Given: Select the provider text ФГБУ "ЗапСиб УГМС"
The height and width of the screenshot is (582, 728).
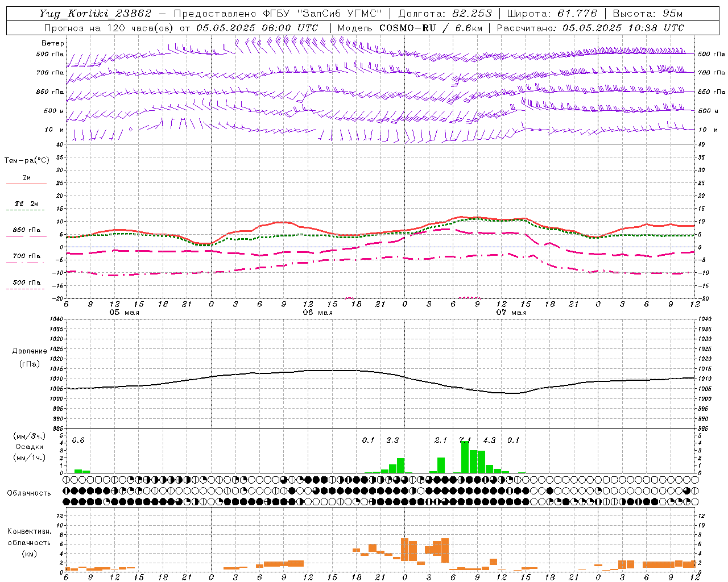Looking at the screenshot, I should tap(322, 14).
